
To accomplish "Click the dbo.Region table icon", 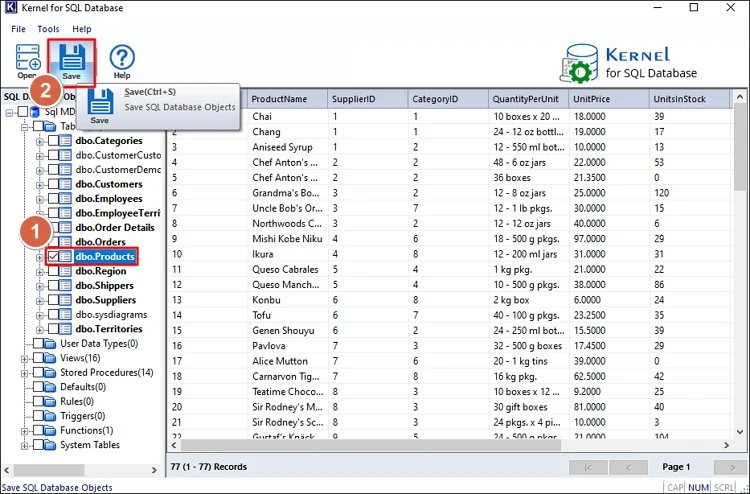I will coord(66,271).
